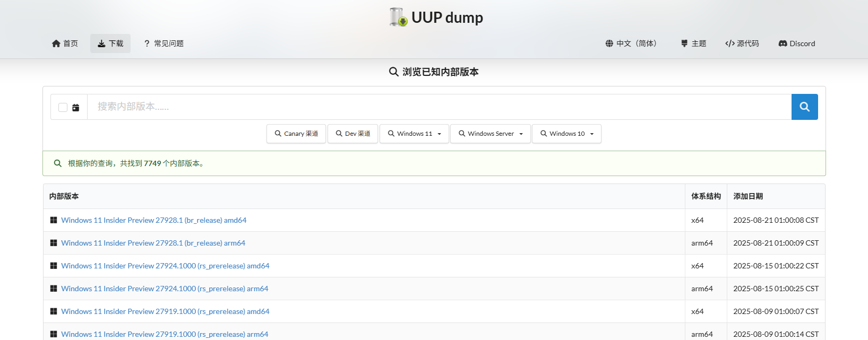
Task: Search the Canary 渠道 channel builds
Action: (x=296, y=134)
